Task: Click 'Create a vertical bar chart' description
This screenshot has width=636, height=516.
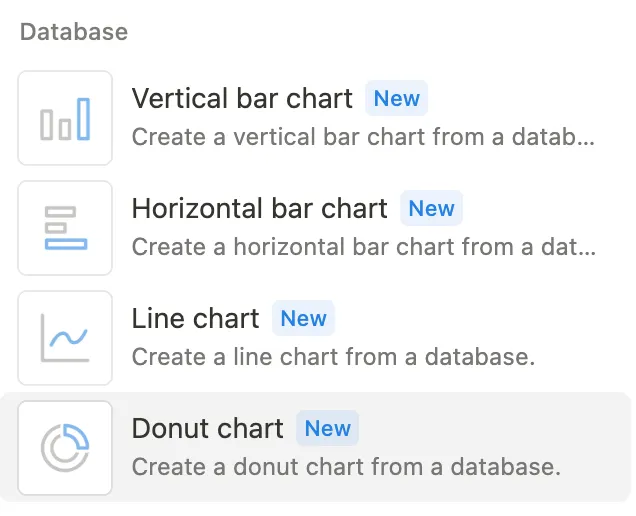Action: point(363,136)
